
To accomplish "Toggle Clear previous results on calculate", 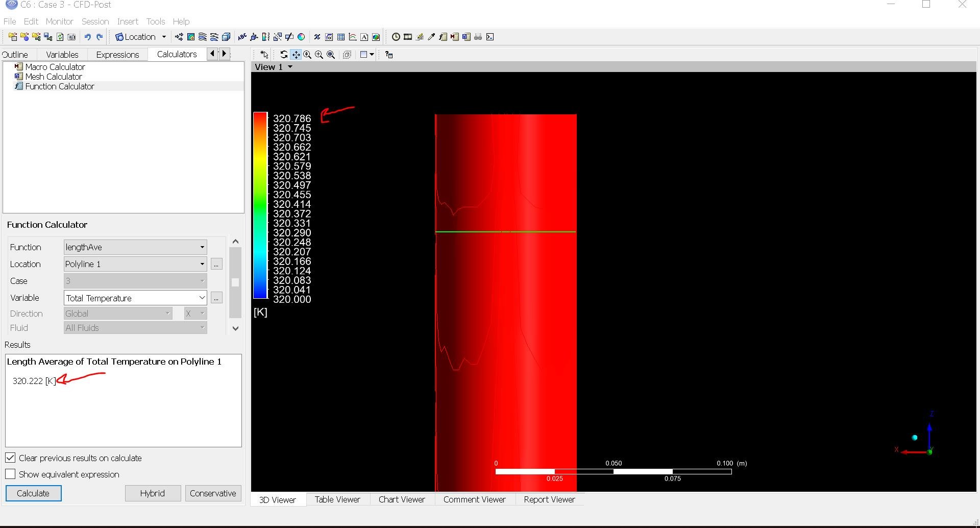I will click(x=10, y=458).
